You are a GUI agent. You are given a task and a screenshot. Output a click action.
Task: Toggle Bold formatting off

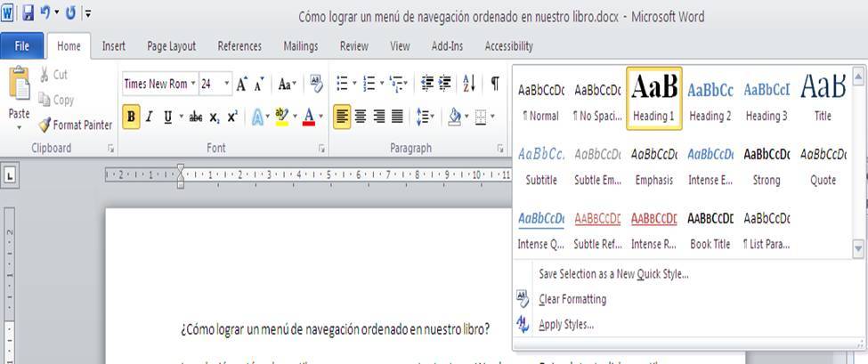(132, 117)
